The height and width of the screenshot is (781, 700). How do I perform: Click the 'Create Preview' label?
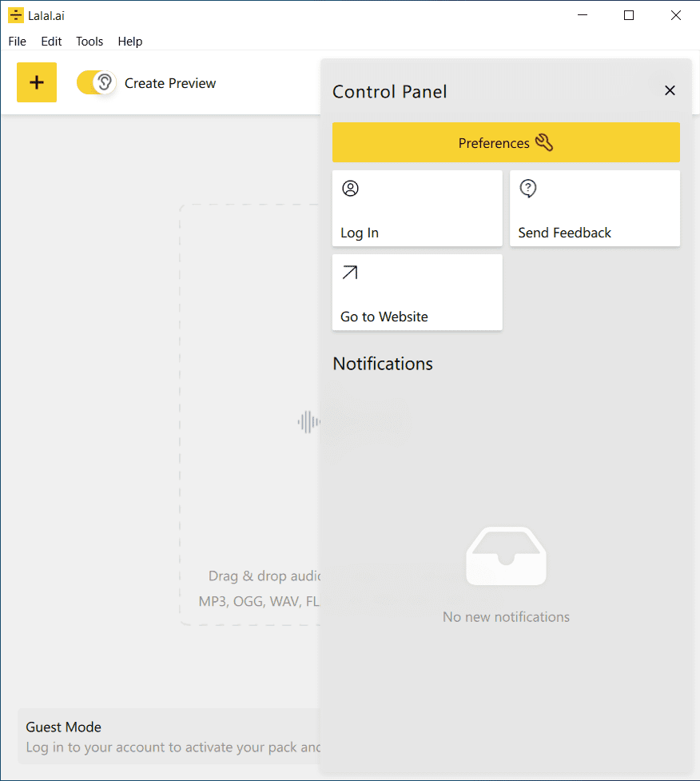[170, 83]
